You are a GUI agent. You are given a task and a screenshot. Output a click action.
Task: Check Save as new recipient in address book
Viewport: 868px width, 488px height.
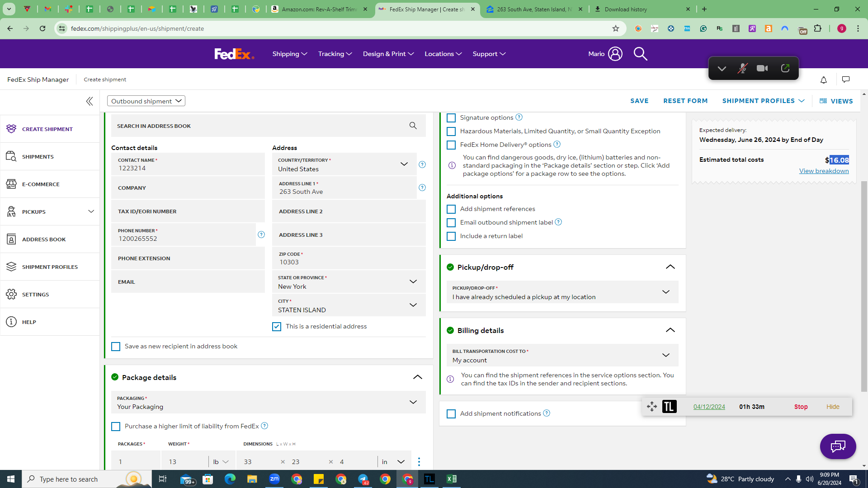click(x=116, y=347)
